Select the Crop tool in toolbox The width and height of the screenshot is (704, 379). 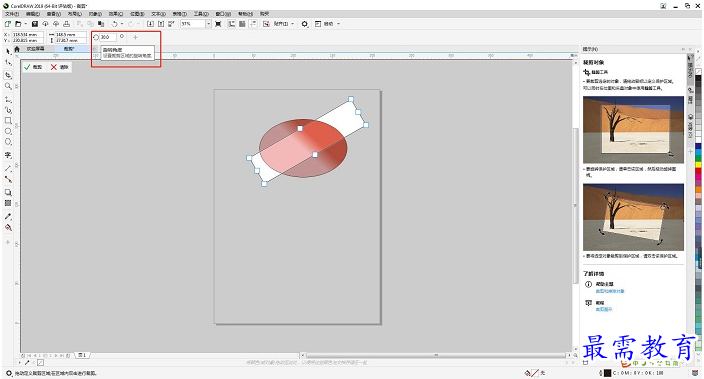[8, 75]
